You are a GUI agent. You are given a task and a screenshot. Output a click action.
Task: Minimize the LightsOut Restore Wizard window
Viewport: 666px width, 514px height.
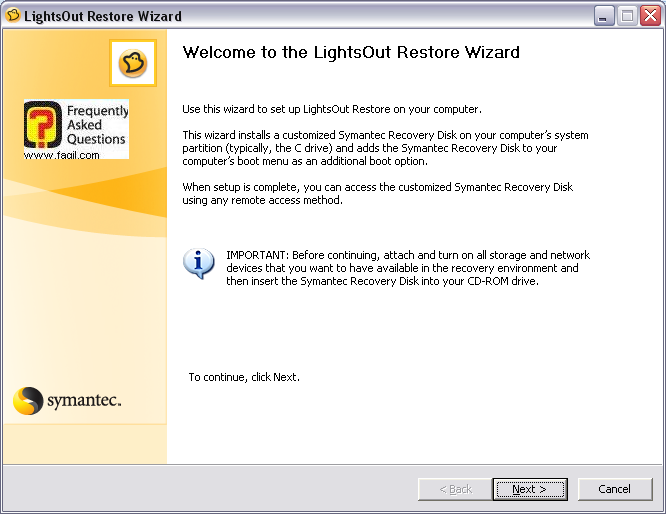pyautogui.click(x=603, y=16)
